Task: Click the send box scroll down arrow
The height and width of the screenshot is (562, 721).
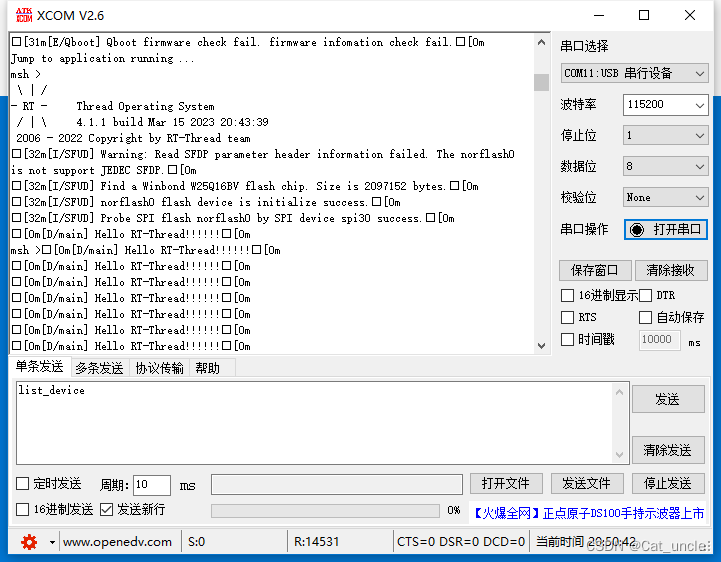Action: point(619,454)
